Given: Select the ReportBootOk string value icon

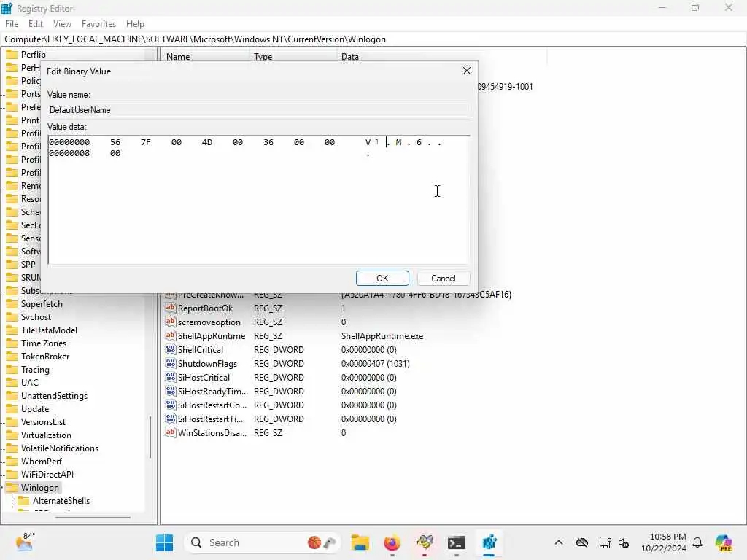Looking at the screenshot, I should coord(171,308).
